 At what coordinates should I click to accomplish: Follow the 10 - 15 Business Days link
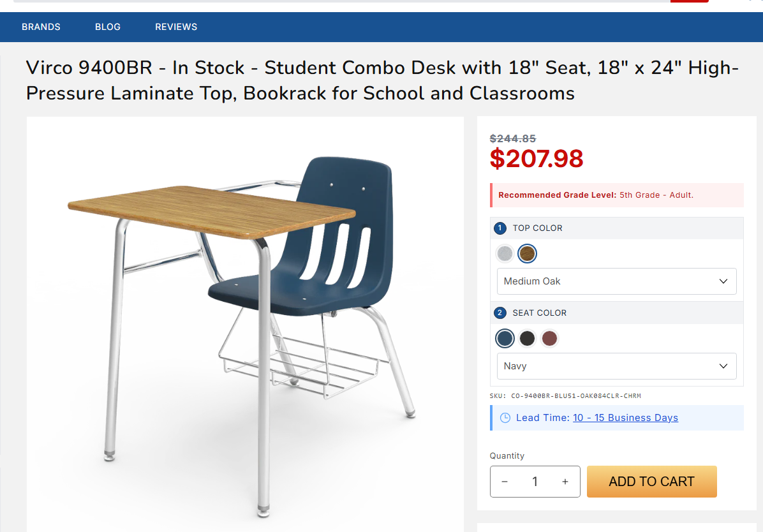pos(625,418)
